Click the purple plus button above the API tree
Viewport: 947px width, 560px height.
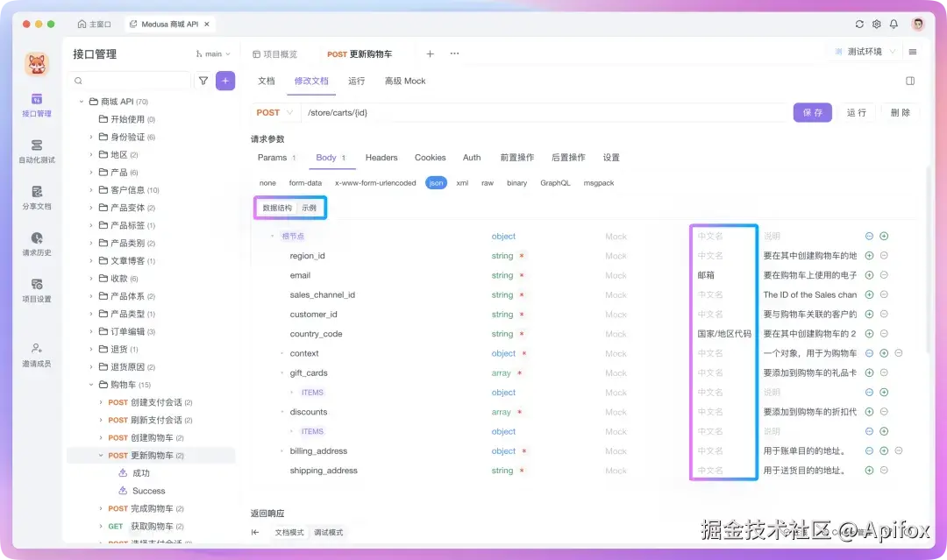225,80
